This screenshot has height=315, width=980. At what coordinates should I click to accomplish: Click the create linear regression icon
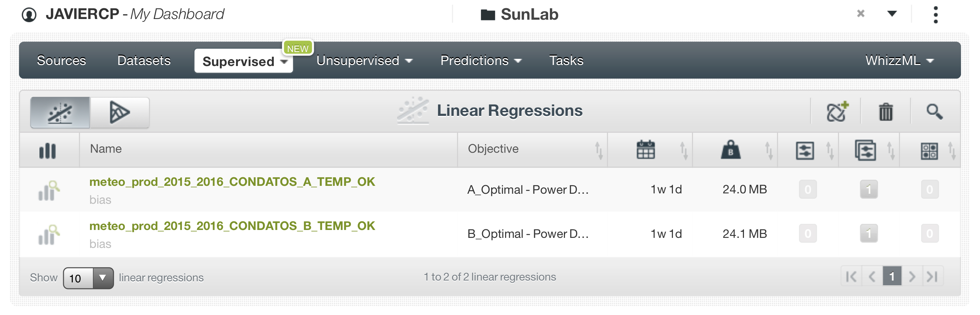tap(837, 112)
